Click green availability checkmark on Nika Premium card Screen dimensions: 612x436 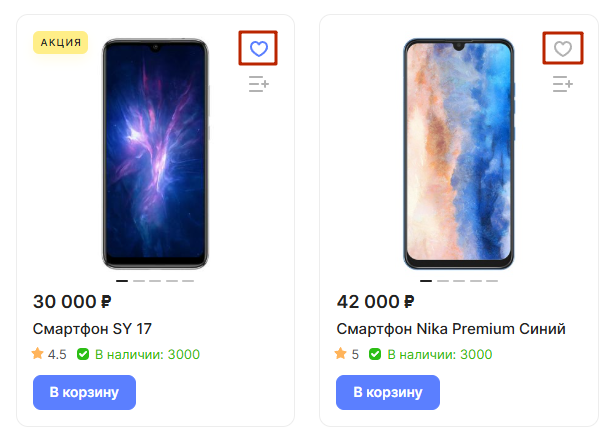point(375,354)
